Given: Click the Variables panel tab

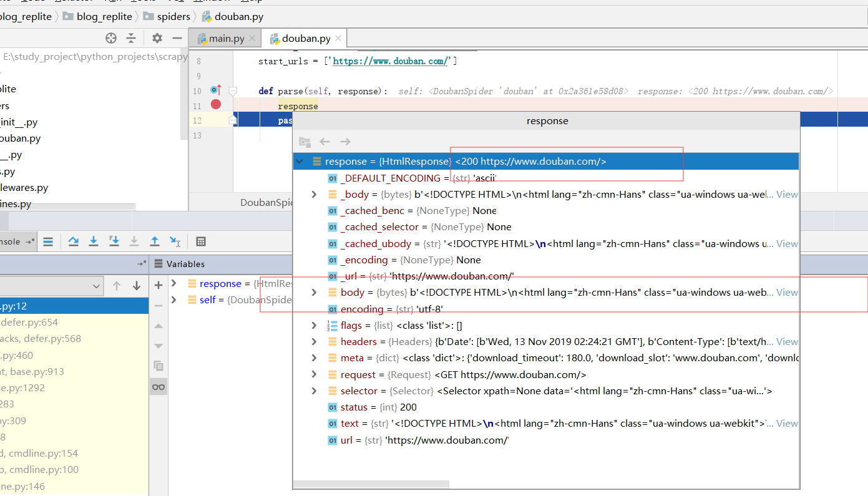Looking at the screenshot, I should click(179, 264).
